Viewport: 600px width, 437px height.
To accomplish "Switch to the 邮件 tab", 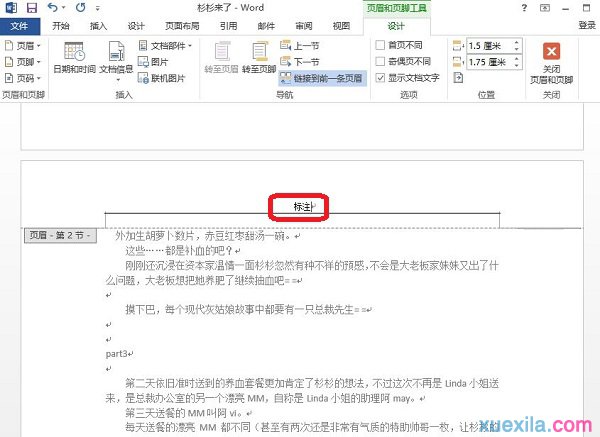I will 266,26.
